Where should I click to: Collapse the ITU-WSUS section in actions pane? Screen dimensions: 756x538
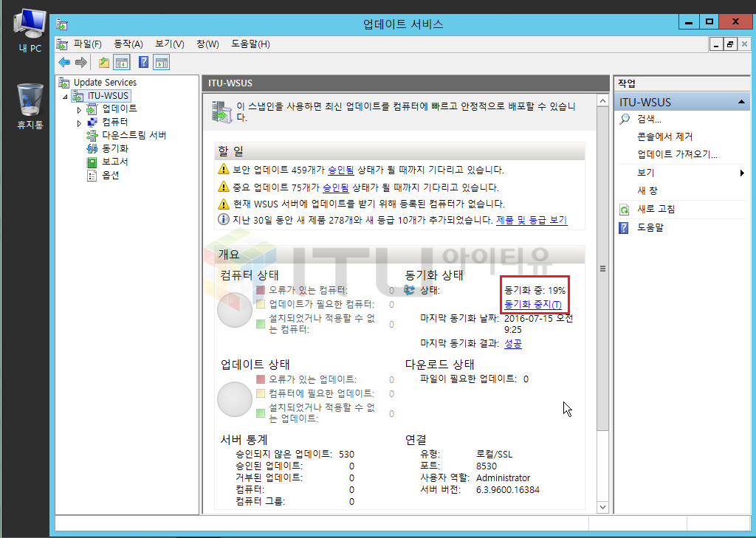(x=740, y=102)
